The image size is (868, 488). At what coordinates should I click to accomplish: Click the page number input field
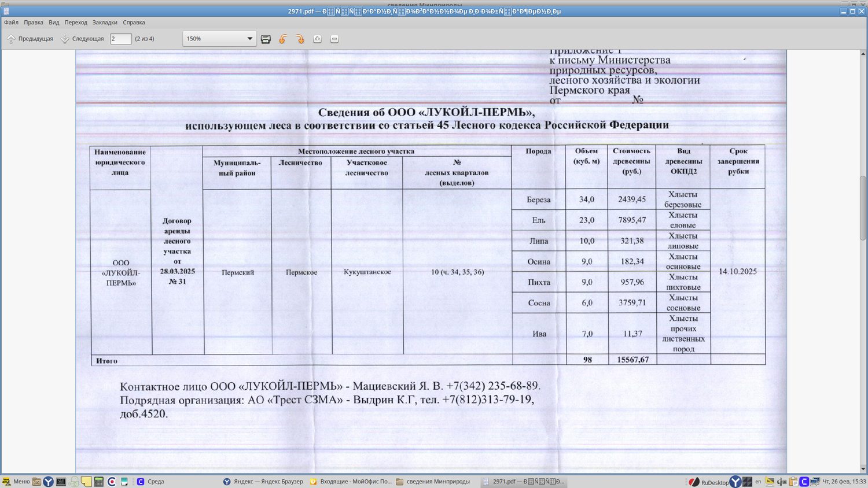tap(120, 39)
